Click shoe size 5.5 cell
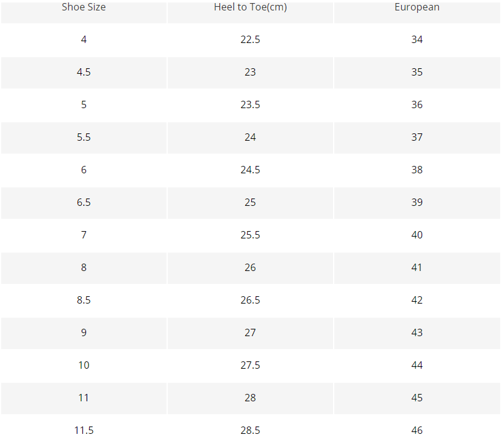Image resolution: width=502 pixels, height=448 pixels. tap(84, 138)
